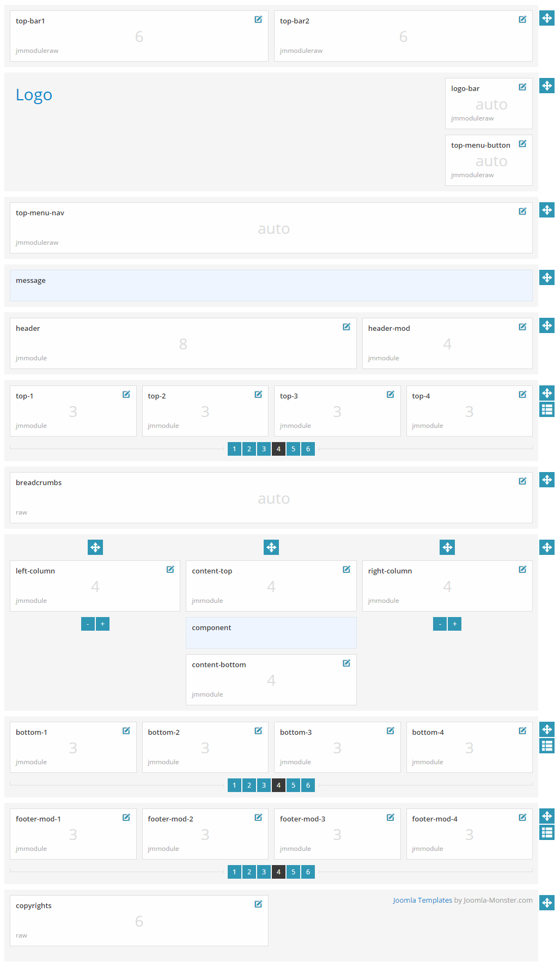Increase right-column width with plus

(x=455, y=624)
